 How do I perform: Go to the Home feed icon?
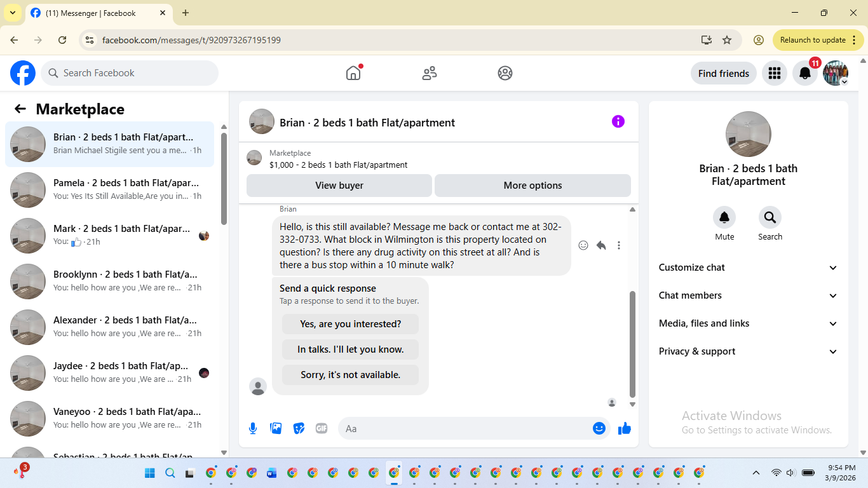point(353,73)
